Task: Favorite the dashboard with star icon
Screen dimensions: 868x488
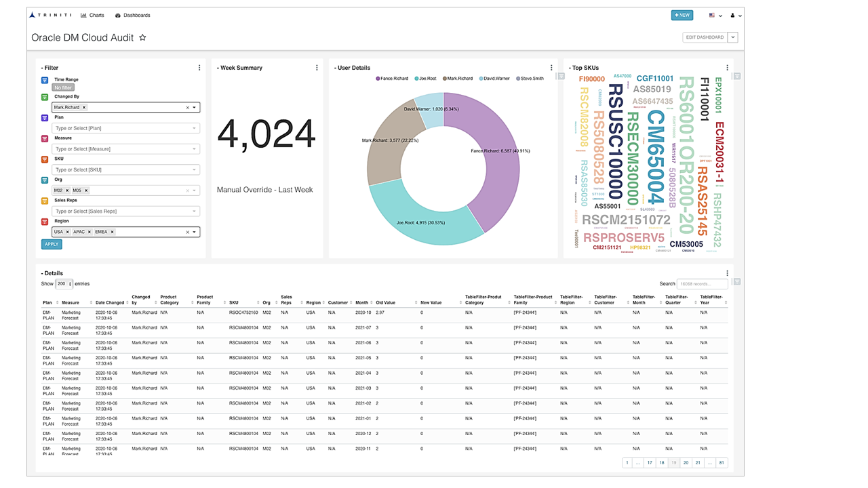Action: coord(142,38)
